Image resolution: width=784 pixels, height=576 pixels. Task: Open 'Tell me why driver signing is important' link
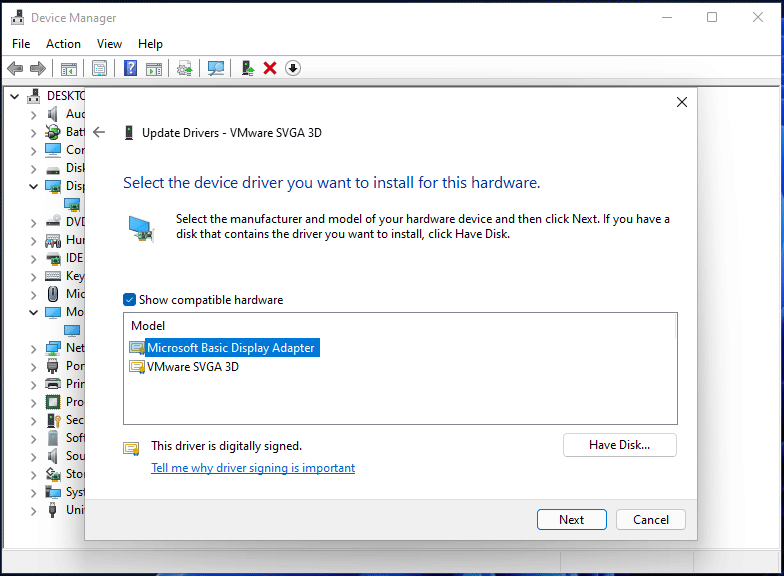(253, 468)
